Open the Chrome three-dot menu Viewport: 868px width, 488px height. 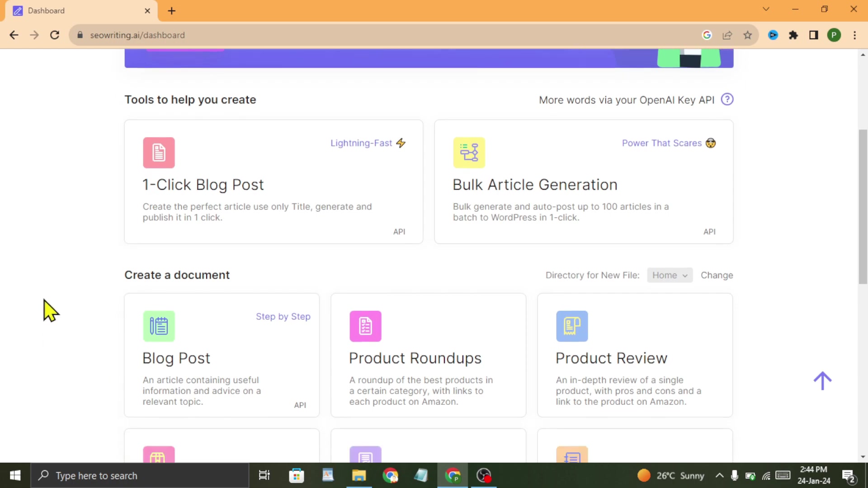tap(854, 35)
